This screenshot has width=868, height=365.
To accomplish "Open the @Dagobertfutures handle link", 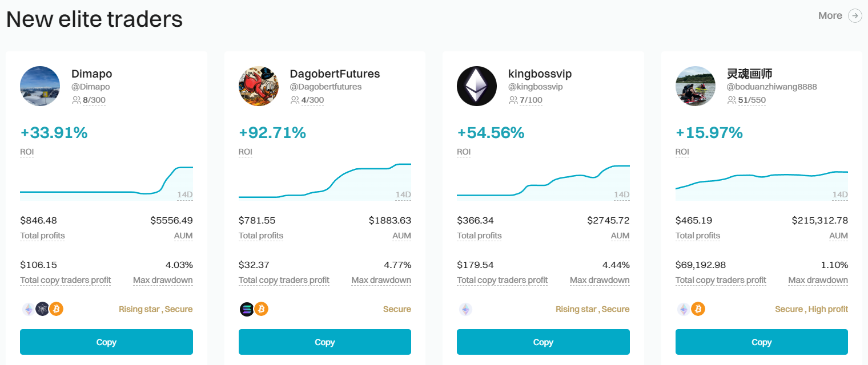I will pos(325,87).
